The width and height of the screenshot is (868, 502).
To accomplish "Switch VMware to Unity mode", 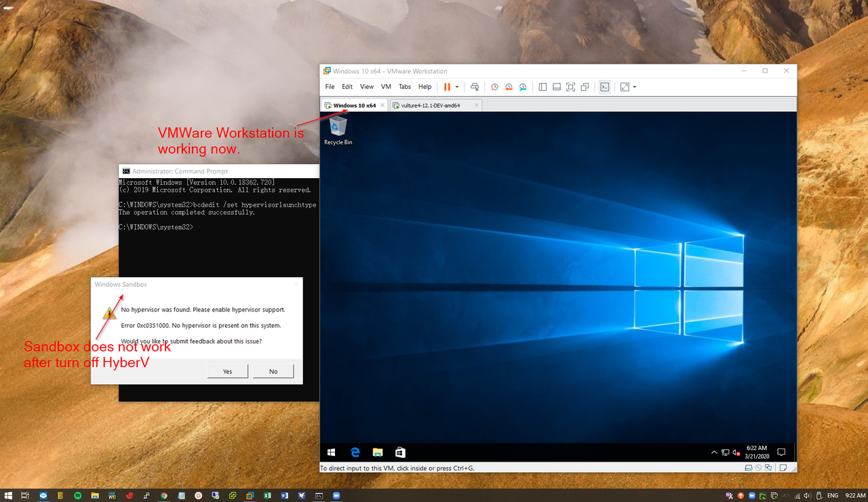I will pos(585,87).
